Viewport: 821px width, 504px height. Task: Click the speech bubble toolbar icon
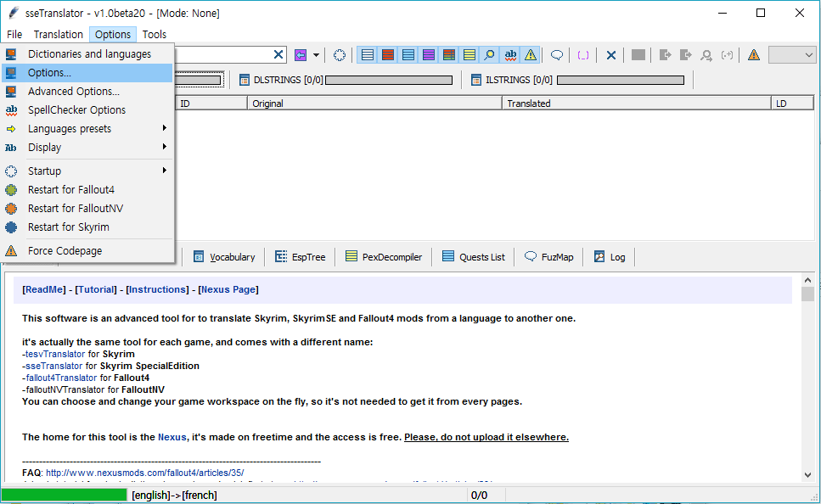tap(556, 54)
